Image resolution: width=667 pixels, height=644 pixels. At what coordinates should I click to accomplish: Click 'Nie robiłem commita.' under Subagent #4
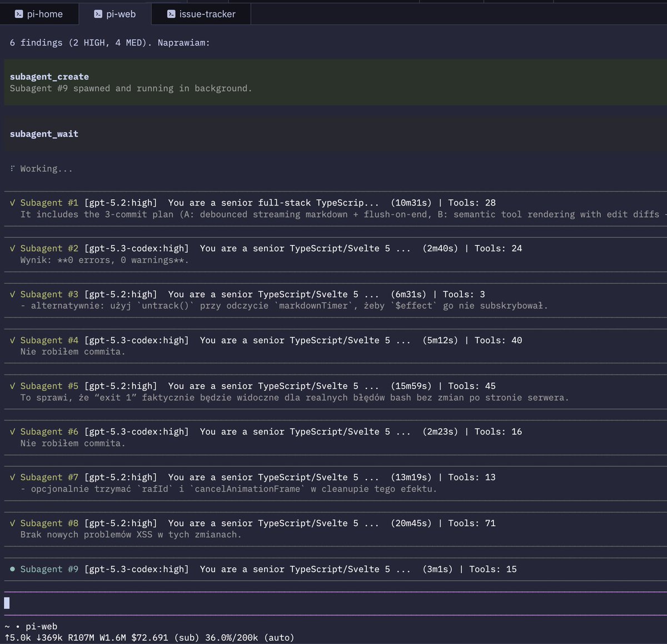(x=73, y=352)
